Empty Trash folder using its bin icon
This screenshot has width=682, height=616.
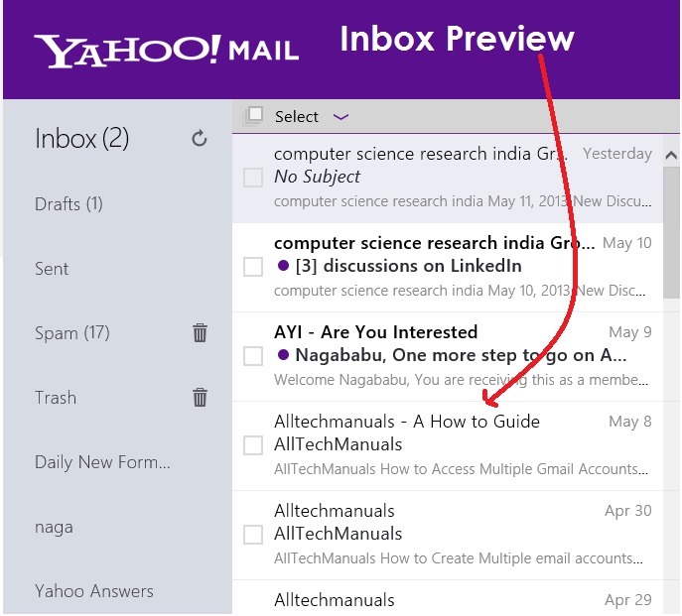[x=201, y=398]
